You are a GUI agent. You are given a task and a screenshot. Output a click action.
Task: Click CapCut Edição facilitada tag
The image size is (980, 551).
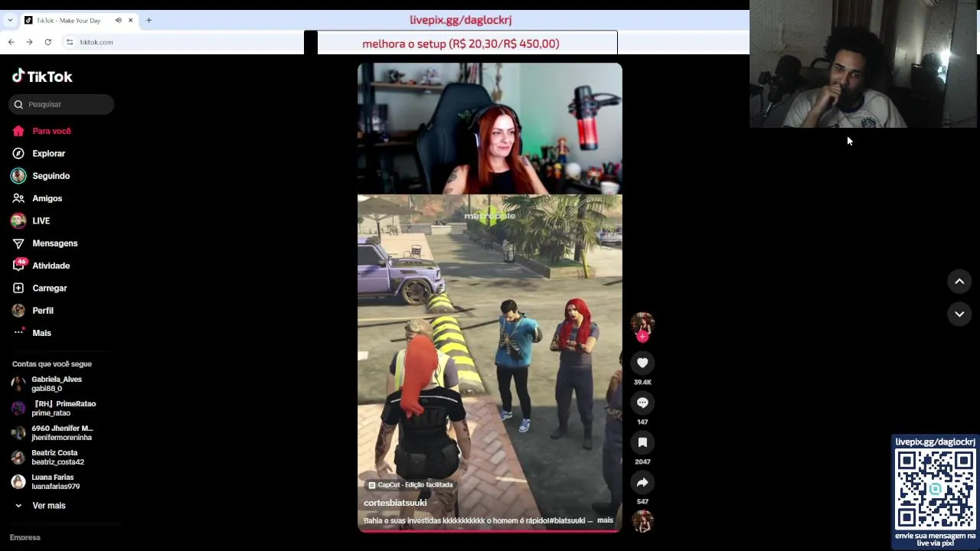coord(410,484)
